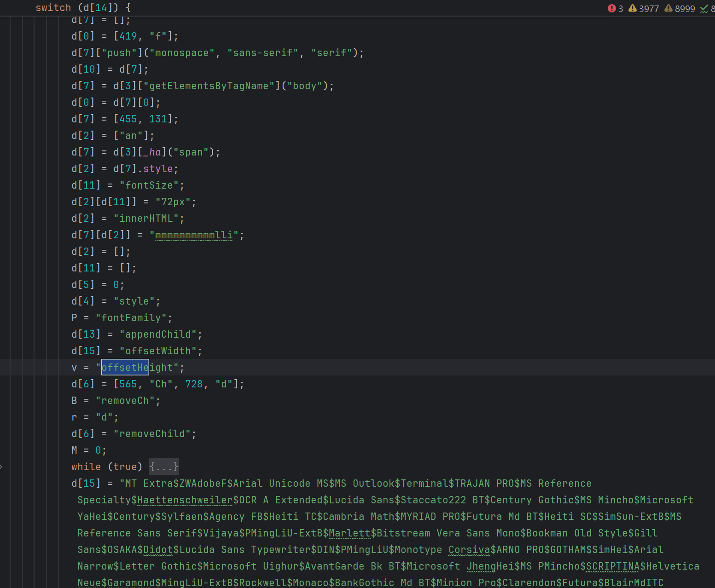The image size is (715, 588).
Task: Click the number 419 in d[0] array
Action: click(x=128, y=36)
